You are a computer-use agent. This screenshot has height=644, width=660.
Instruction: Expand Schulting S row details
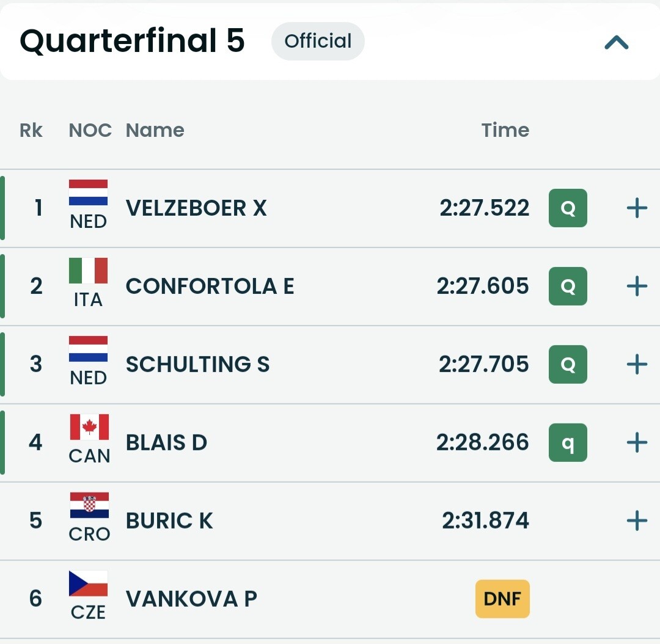tap(637, 364)
